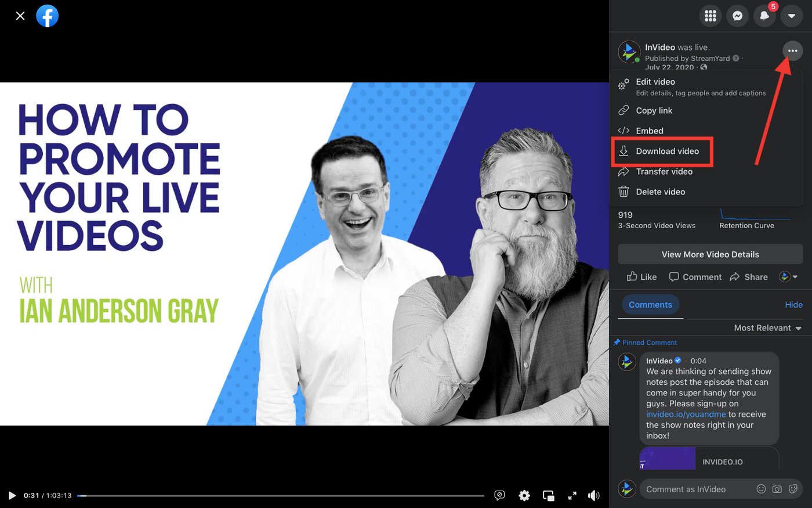
Task: Open InVideo commenter name in pinned comment
Action: (x=659, y=361)
